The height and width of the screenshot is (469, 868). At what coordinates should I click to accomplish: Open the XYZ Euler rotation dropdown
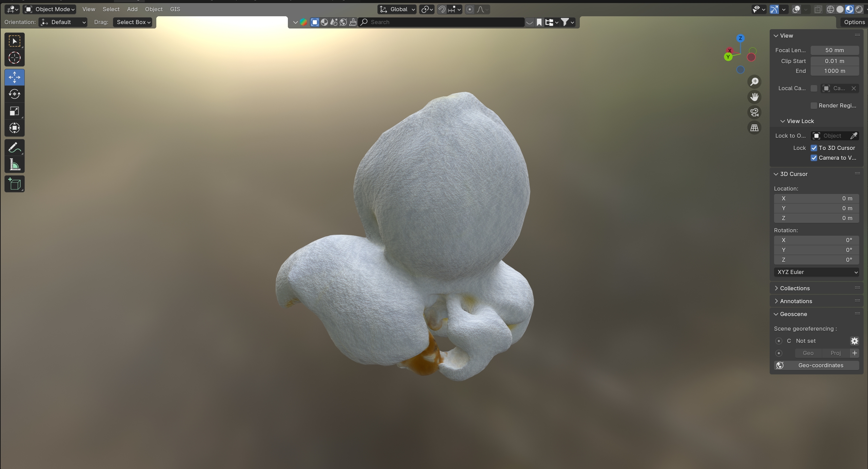pyautogui.click(x=816, y=272)
